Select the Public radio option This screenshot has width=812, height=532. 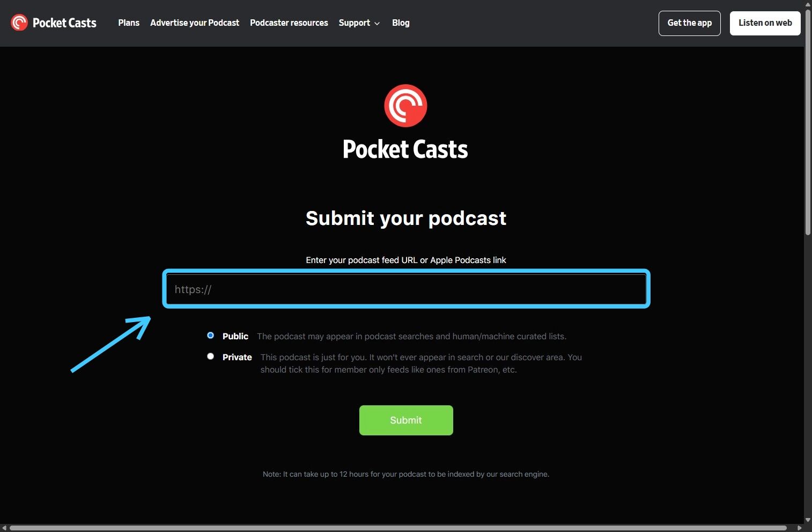click(211, 336)
